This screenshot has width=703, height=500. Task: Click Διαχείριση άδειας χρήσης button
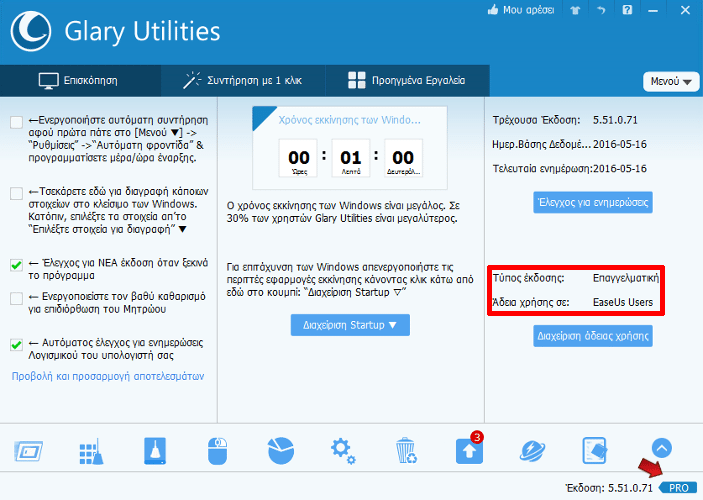pos(593,336)
